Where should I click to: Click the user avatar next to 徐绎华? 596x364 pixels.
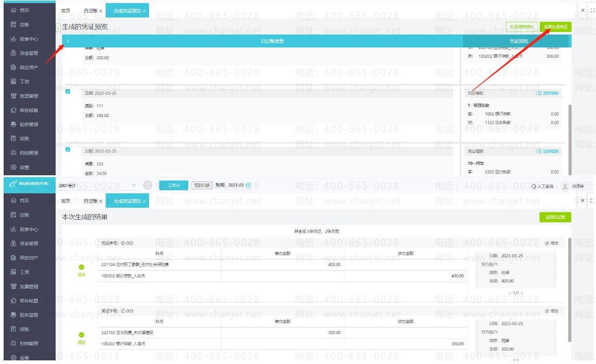565,186
